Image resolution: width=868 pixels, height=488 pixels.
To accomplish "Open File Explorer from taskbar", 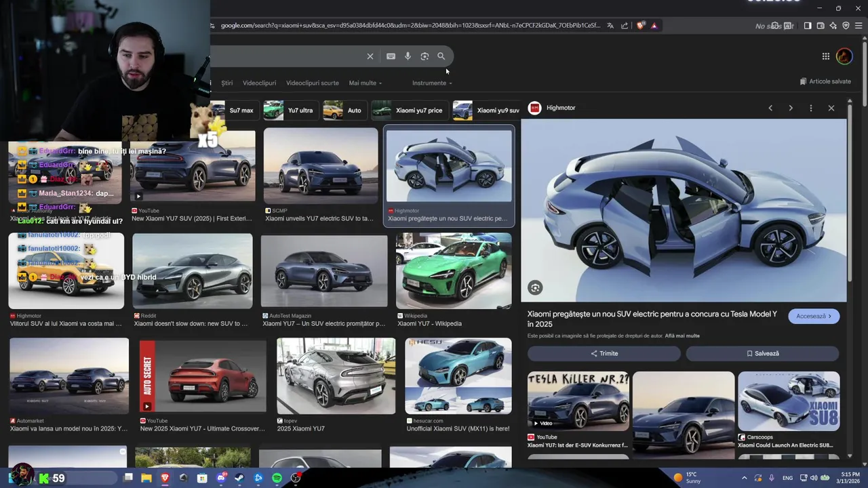I will 146,479.
